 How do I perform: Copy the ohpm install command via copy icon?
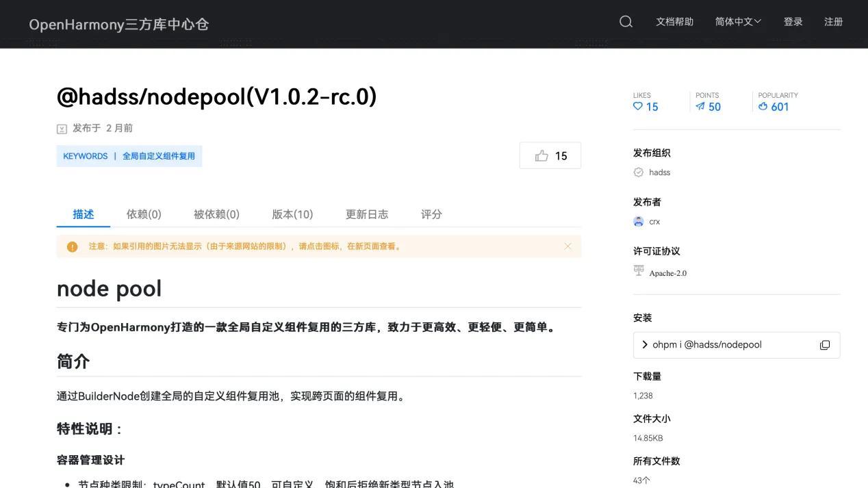click(825, 345)
